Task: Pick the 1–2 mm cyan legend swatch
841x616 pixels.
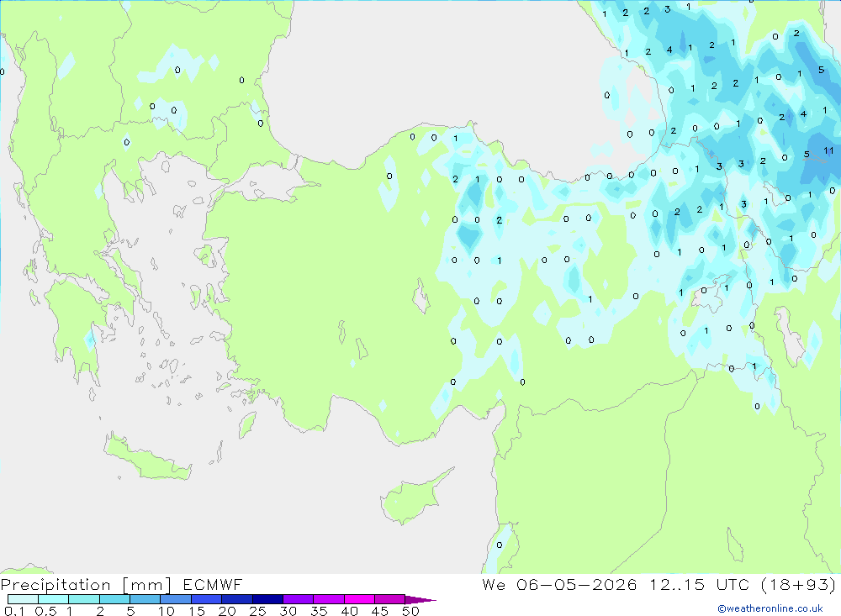Action: coord(83,599)
